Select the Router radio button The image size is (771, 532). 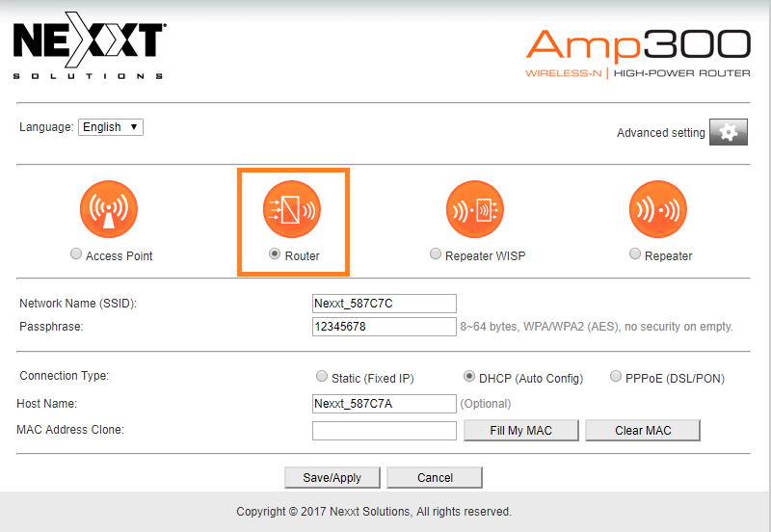(275, 253)
